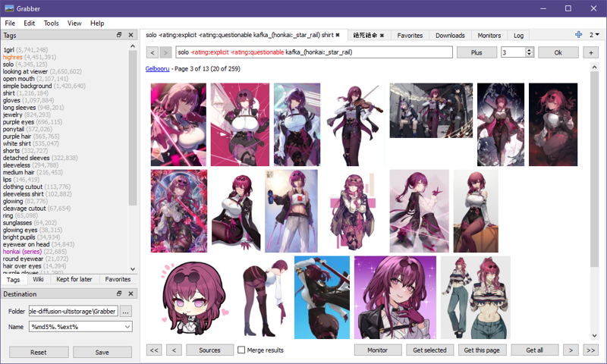Click the plus button beside Ok
The image size is (607, 364).
click(x=591, y=52)
